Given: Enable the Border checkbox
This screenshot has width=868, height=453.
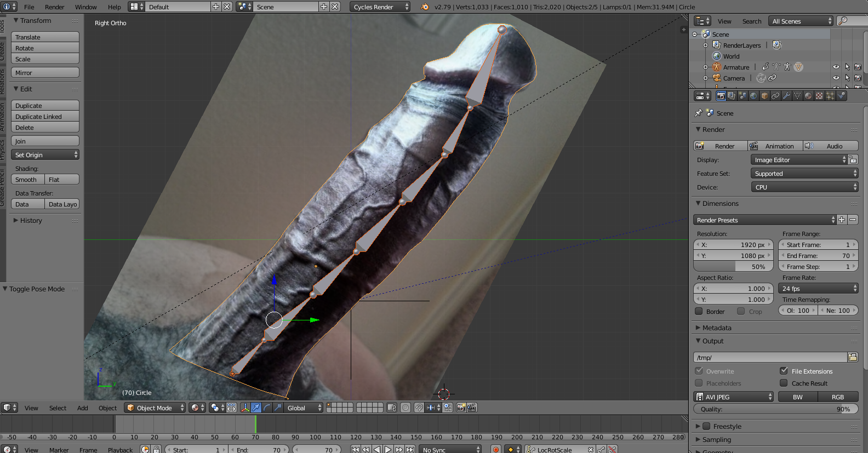Looking at the screenshot, I should tap(699, 311).
